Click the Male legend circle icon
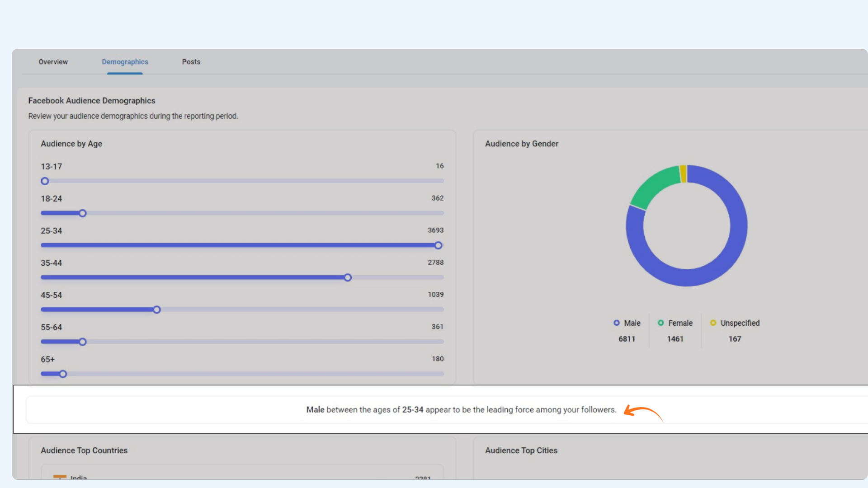Image resolution: width=868 pixels, height=488 pixels. coord(616,323)
